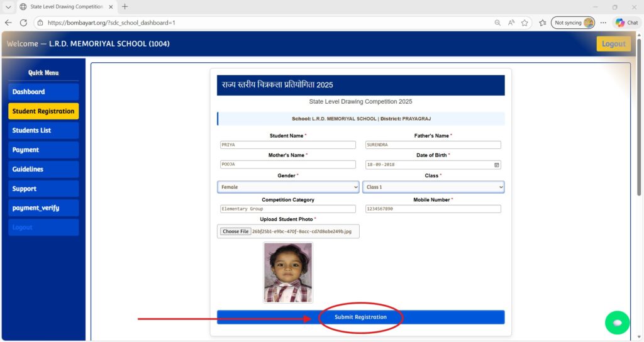Open Copilot Chat button
The height and width of the screenshot is (342, 644).
tap(626, 23)
